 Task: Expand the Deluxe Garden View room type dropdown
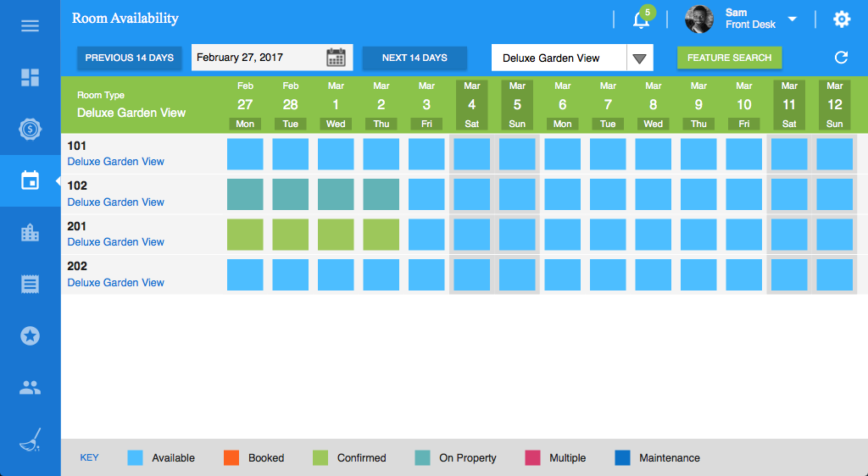(x=640, y=58)
